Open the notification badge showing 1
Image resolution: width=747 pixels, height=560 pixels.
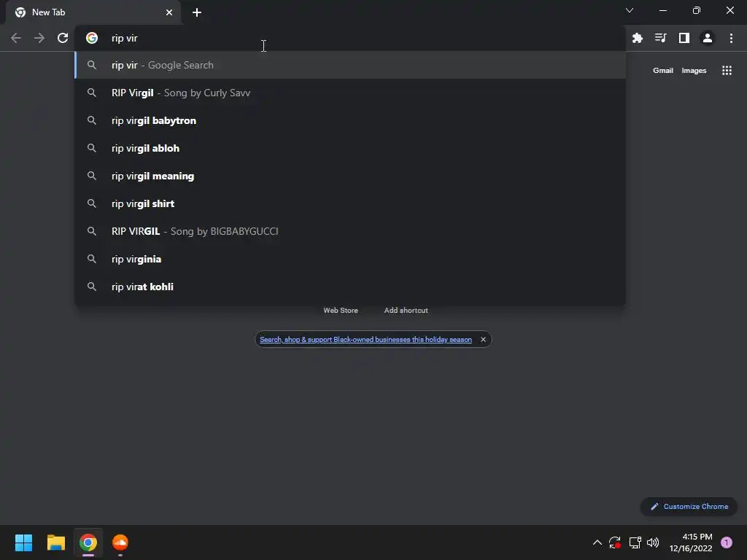tap(727, 542)
